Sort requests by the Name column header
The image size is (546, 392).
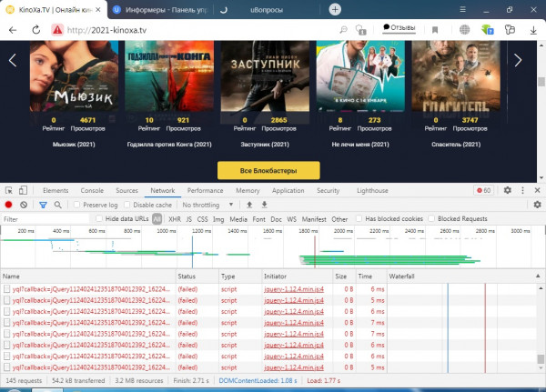pyautogui.click(x=88, y=276)
